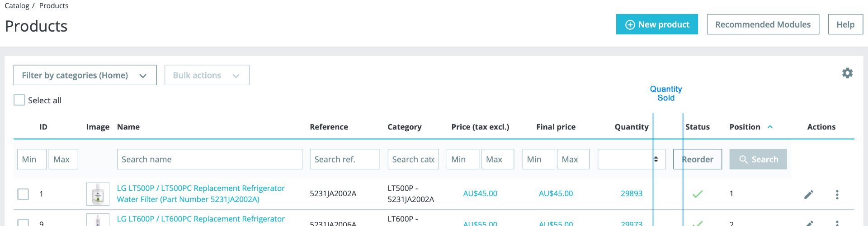Click the Catalog breadcrumb item
The width and height of the screenshot is (868, 226).
(x=17, y=6)
